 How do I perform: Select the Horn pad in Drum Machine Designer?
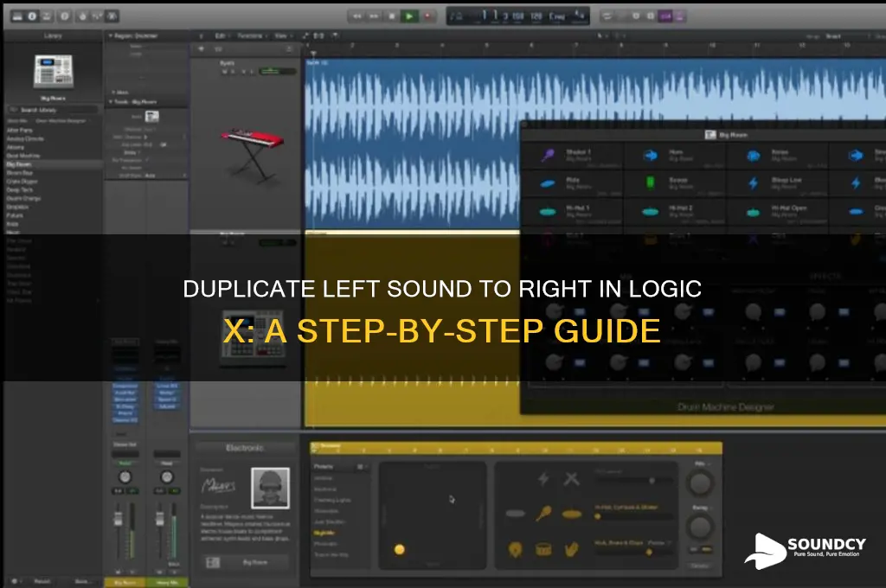pyautogui.click(x=675, y=156)
